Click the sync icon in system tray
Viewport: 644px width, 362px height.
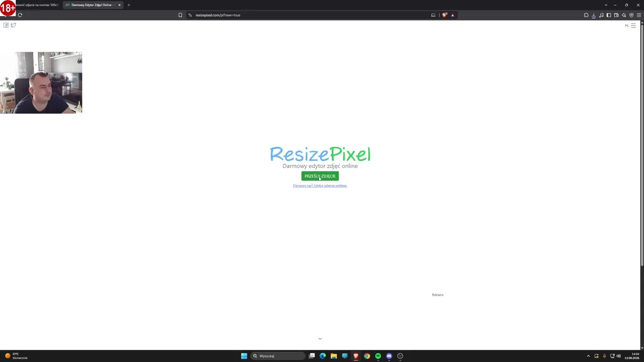[596, 356]
